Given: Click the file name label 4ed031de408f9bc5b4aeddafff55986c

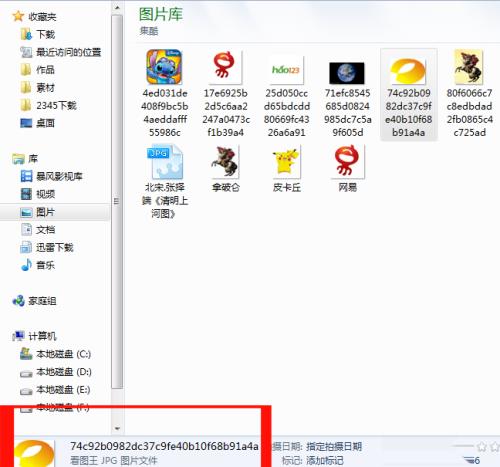Looking at the screenshot, I should click(165, 113).
